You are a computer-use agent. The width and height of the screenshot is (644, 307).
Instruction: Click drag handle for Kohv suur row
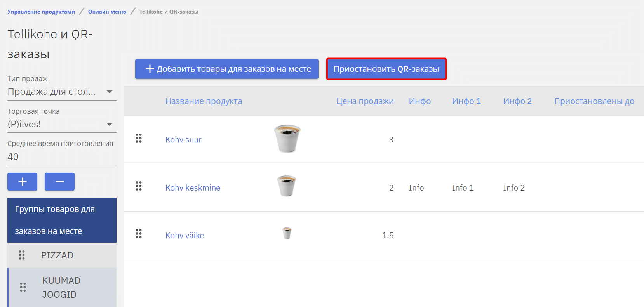139,139
